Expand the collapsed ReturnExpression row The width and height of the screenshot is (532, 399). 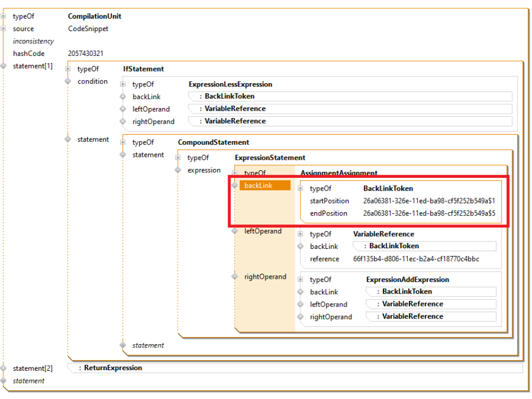pyautogui.click(x=294, y=368)
